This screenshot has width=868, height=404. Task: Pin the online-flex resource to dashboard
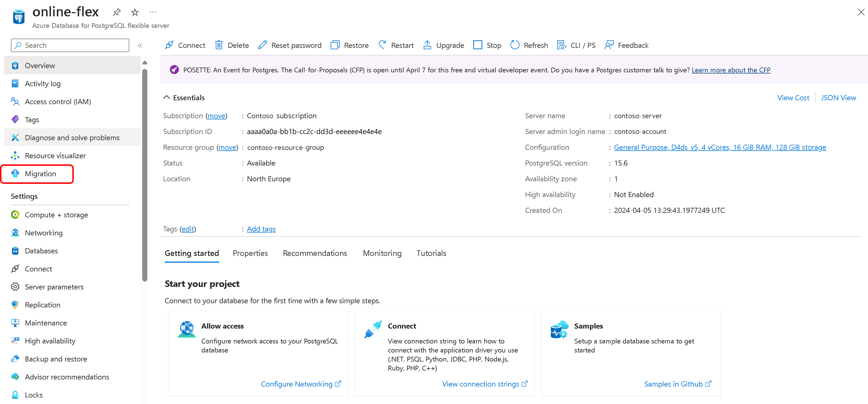(x=117, y=13)
